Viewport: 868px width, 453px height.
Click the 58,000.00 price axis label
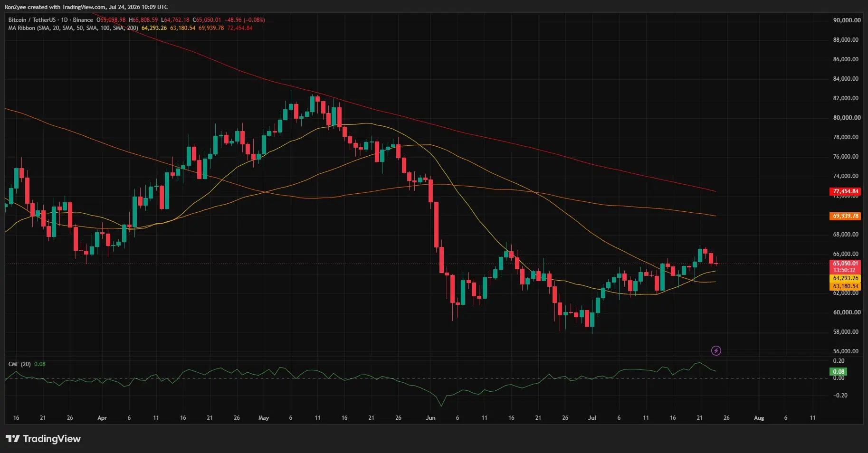tap(846, 332)
